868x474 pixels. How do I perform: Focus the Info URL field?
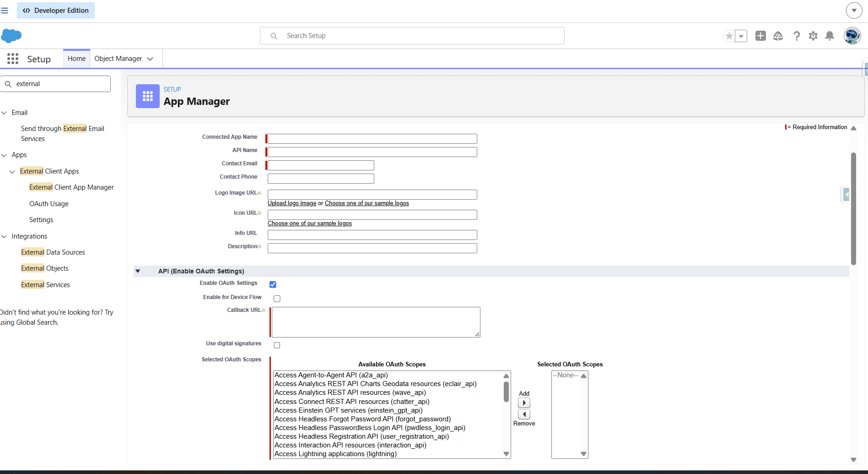tap(372, 235)
